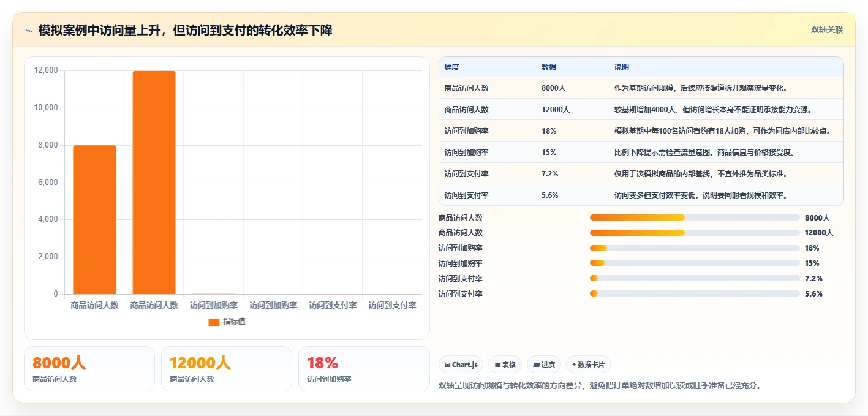Click the progress bar for 7.2%
The height and width of the screenshot is (416, 868).
695,279
